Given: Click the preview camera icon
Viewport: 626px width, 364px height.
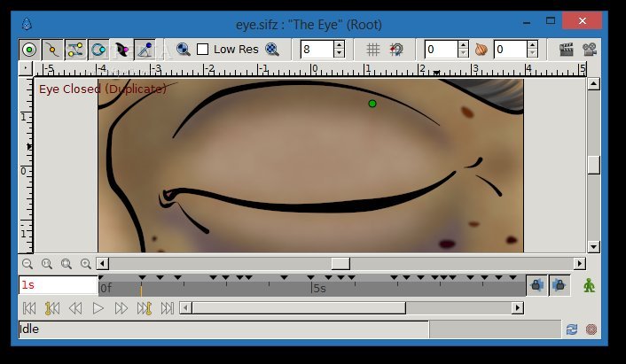Looking at the screenshot, I should point(590,50).
